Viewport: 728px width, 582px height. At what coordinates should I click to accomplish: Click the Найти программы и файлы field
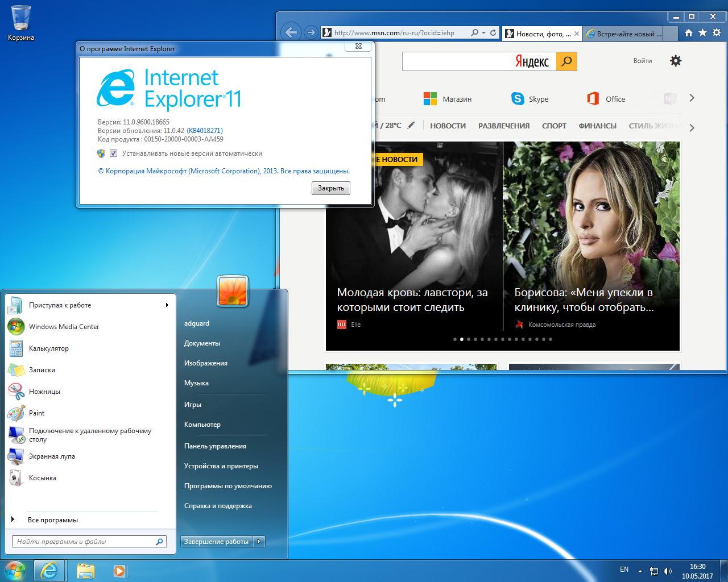click(89, 542)
